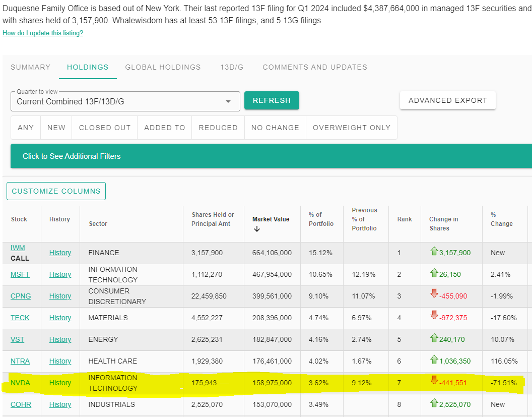
Task: Click the green up arrow for VST
Action: tap(434, 338)
